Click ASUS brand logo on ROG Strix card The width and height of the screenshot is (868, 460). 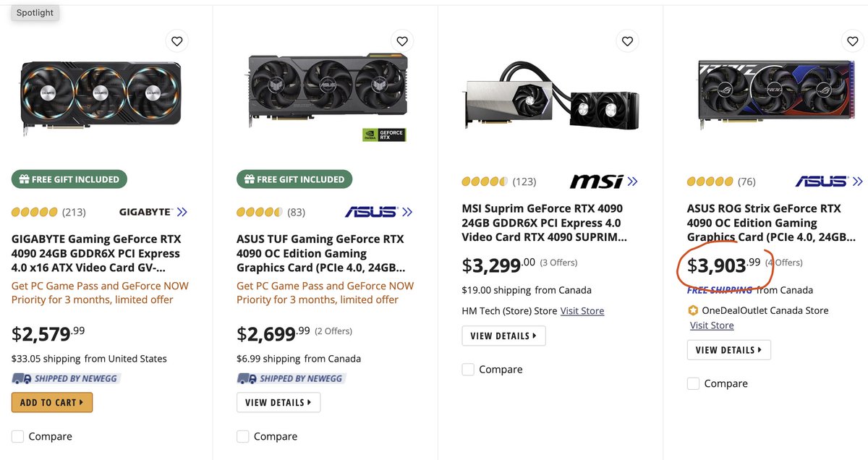[x=829, y=181]
